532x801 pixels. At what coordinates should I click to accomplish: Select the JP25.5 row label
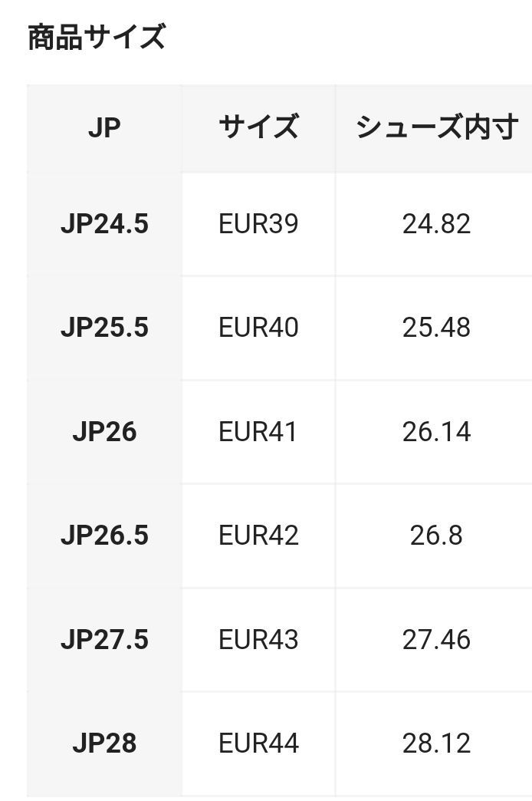click(x=104, y=328)
